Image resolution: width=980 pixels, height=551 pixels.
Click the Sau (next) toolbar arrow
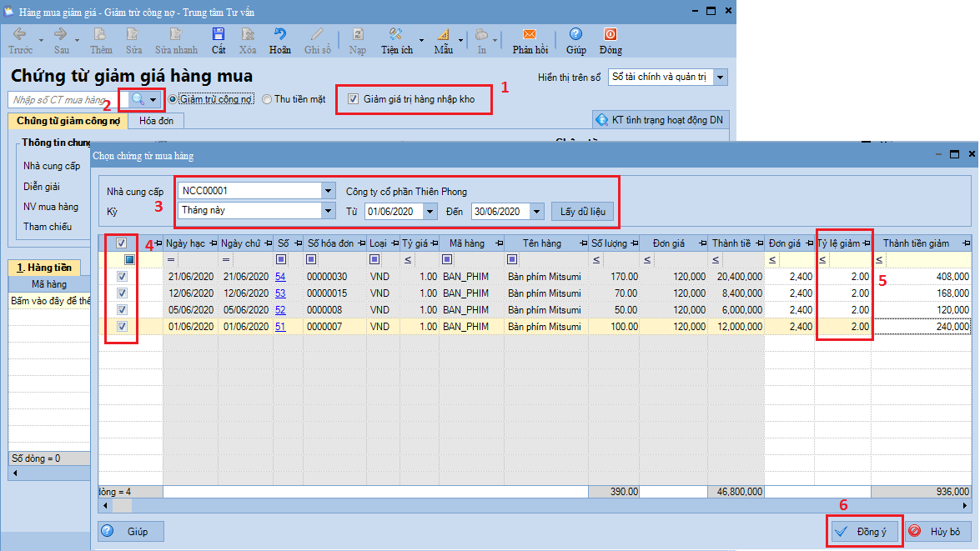(x=61, y=34)
